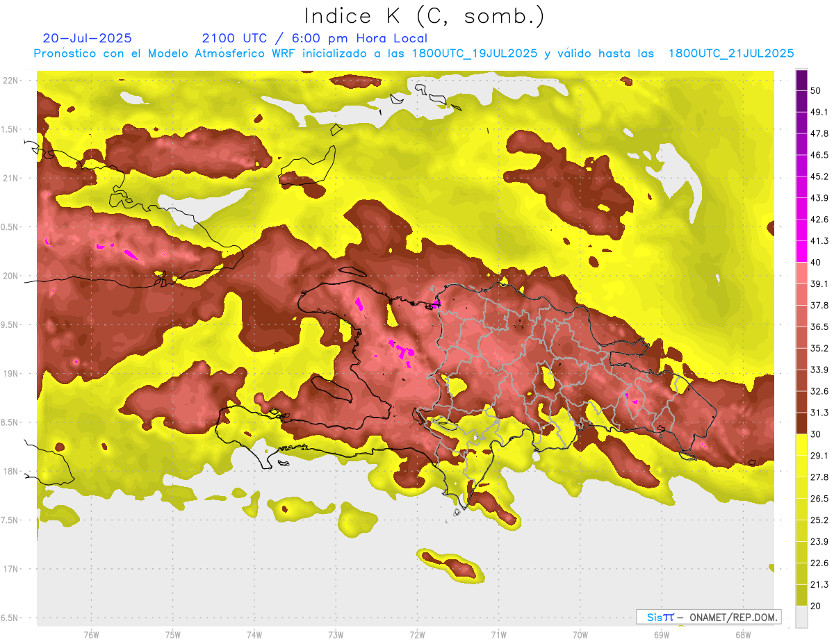Viewport: 834px width, 644px height.
Task: Pick the magenta colorbar segment between 40 and 41.3
Action: (x=801, y=252)
